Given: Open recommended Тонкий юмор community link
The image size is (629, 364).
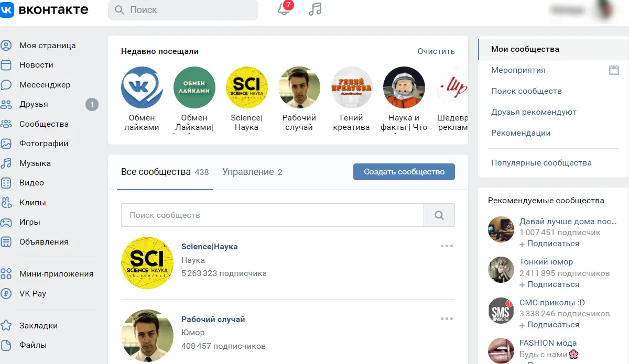Looking at the screenshot, I should coord(546,262).
